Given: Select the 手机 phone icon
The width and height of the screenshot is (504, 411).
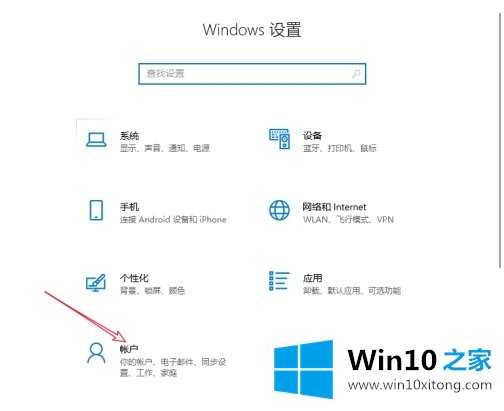Looking at the screenshot, I should tap(96, 210).
